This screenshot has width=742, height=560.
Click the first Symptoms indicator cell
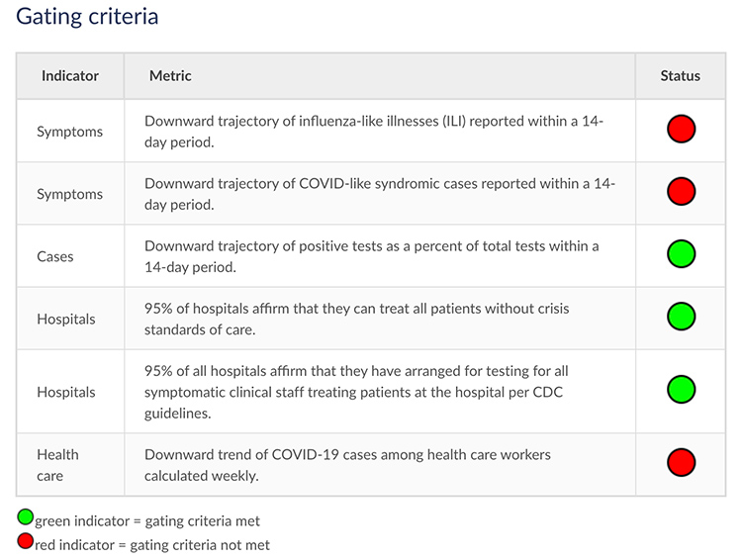(x=69, y=132)
